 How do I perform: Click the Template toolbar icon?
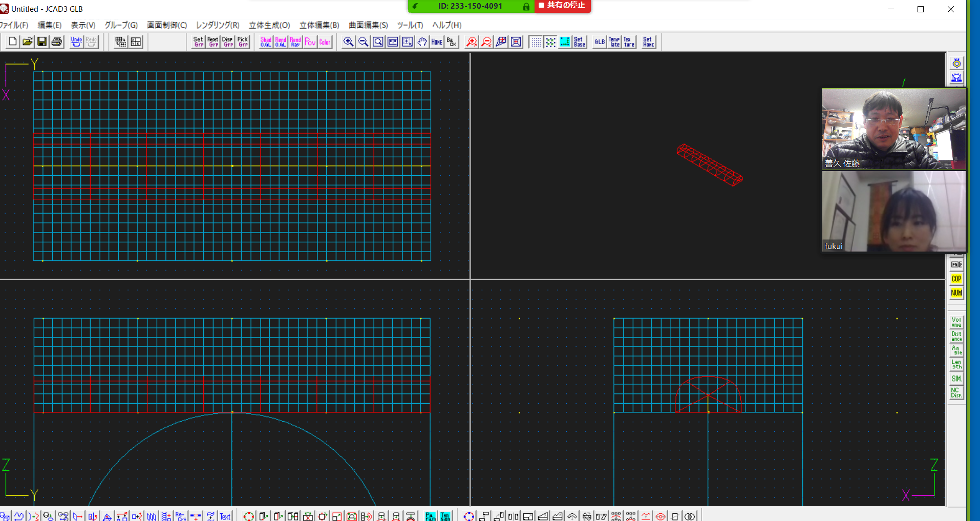(x=614, y=42)
